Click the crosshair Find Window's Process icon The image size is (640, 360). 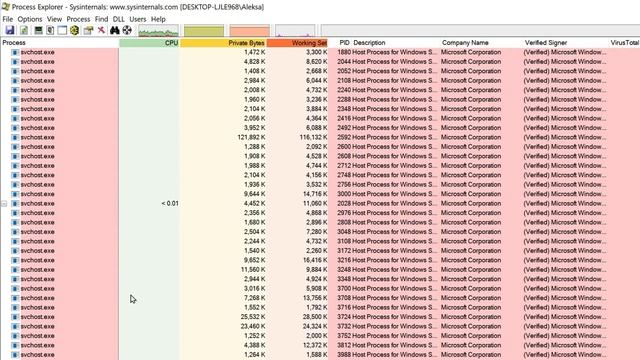pos(127,30)
